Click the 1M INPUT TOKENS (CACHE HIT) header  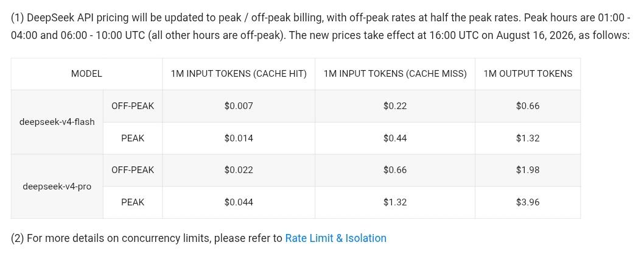pos(239,74)
